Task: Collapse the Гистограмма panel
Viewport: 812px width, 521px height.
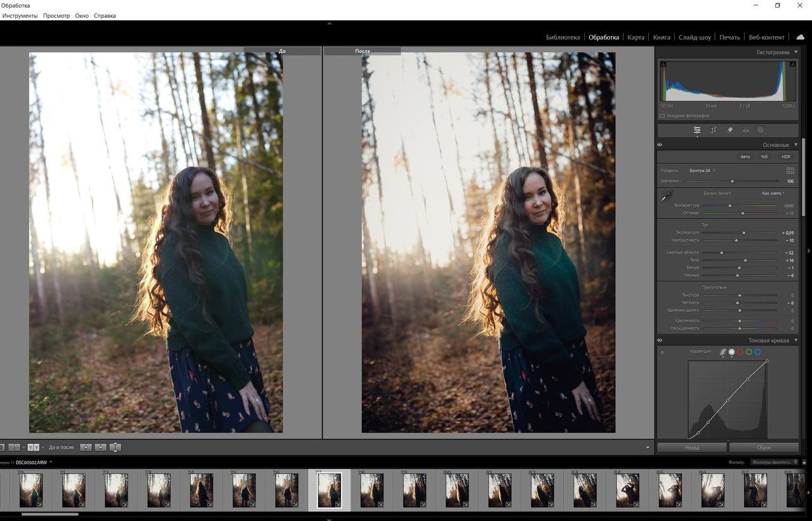Action: (x=796, y=52)
